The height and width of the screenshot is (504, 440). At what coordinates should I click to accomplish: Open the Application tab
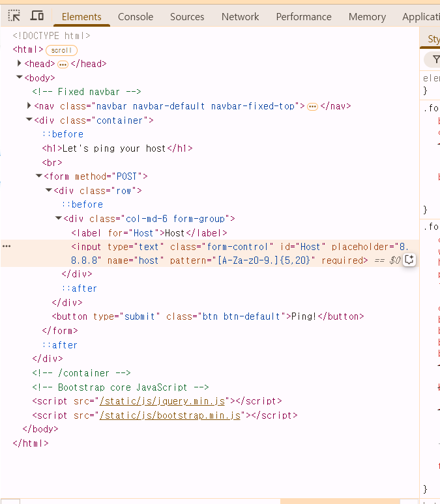pyautogui.click(x=420, y=17)
